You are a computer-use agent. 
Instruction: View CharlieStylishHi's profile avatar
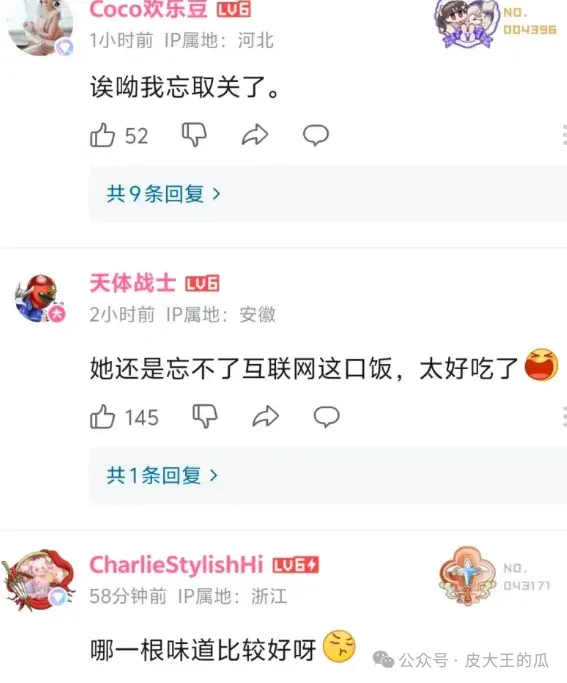point(38,580)
